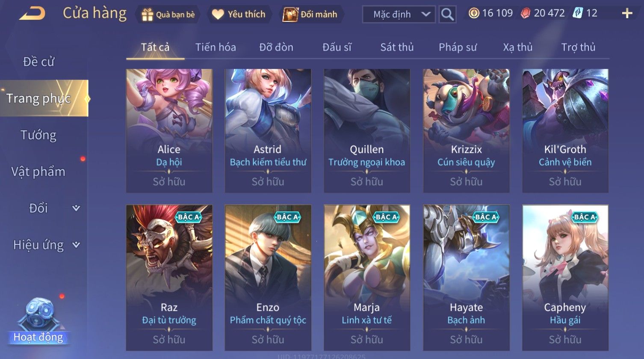Viewport: 644px width, 359px height.
Task: Switch to the Tiến hóa tab
Action: click(216, 47)
